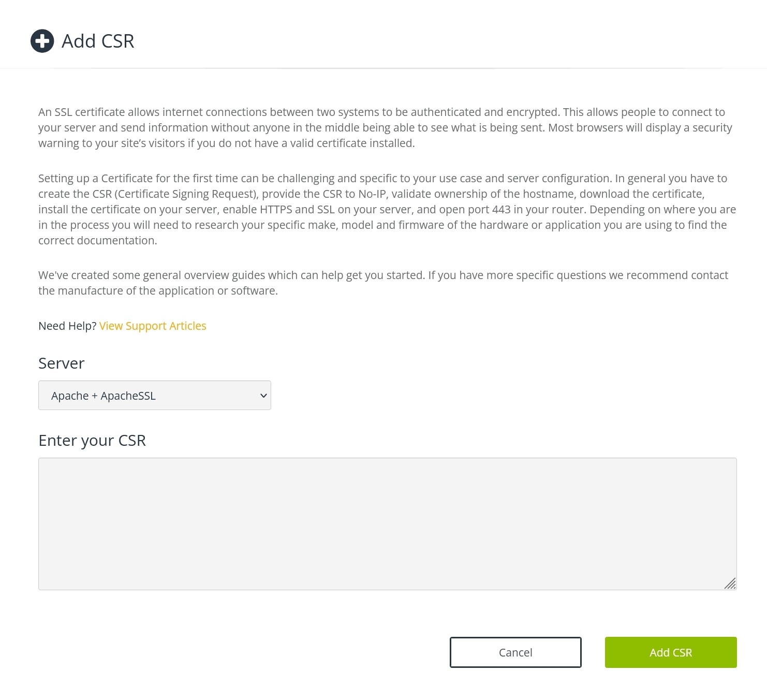
Task: Click the plus circle icon beside Add CSR
Action: [x=42, y=41]
